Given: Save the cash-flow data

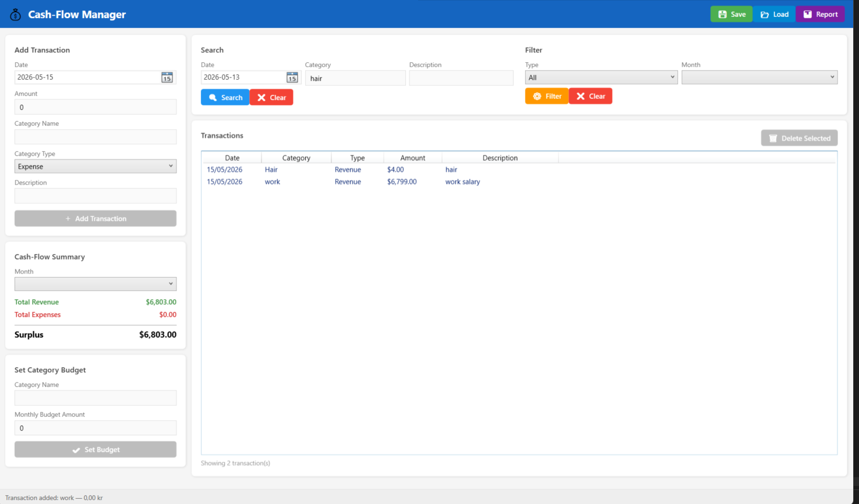Looking at the screenshot, I should pos(731,15).
